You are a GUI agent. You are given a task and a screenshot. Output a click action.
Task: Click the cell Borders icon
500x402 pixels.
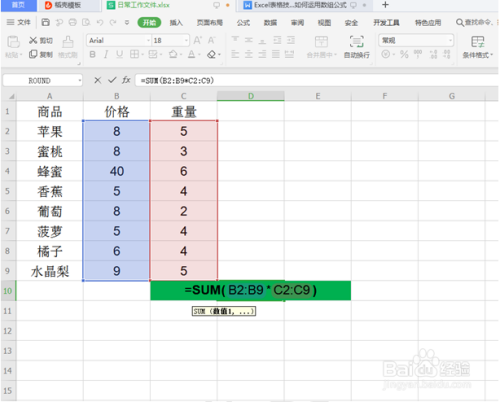(x=134, y=54)
